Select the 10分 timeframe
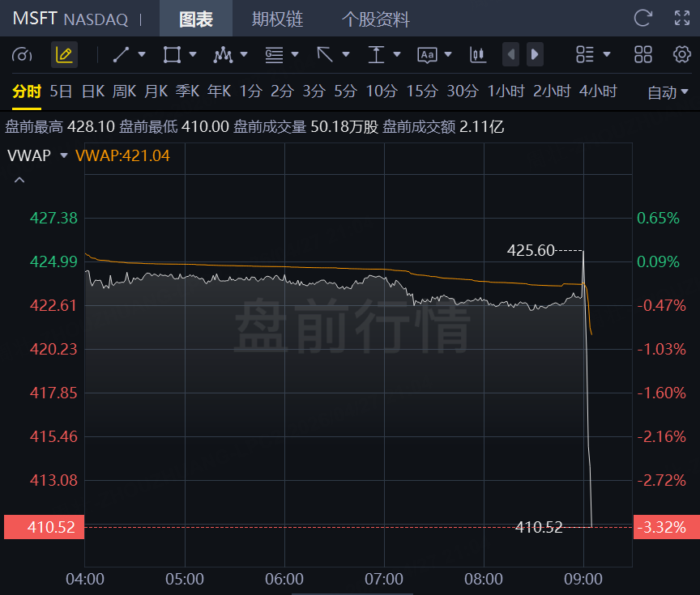The height and width of the screenshot is (595, 700). (382, 91)
